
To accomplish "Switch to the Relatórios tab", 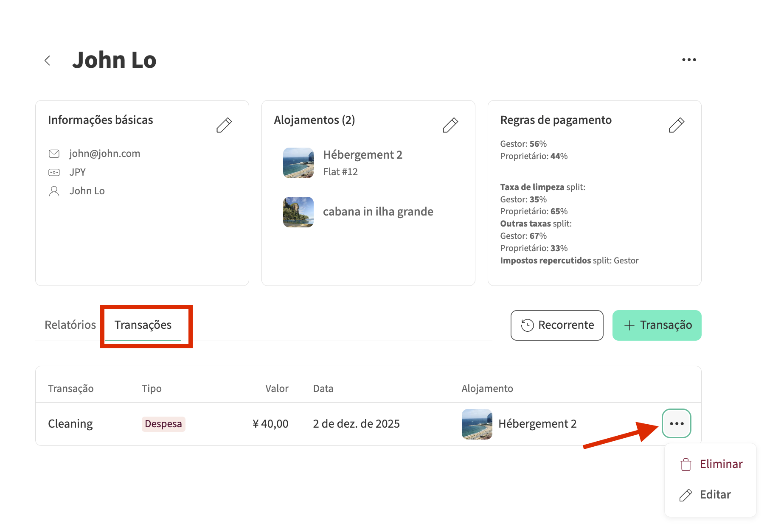I will (x=70, y=325).
